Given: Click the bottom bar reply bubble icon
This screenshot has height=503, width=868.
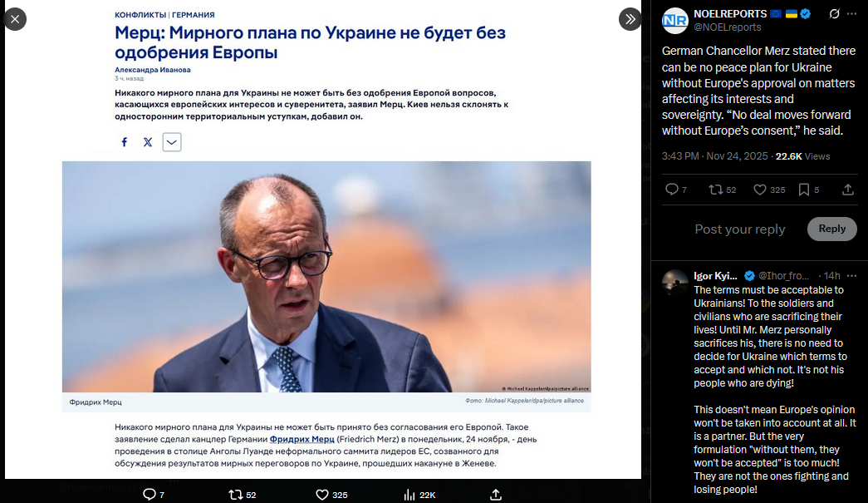Looking at the screenshot, I should (x=150, y=495).
